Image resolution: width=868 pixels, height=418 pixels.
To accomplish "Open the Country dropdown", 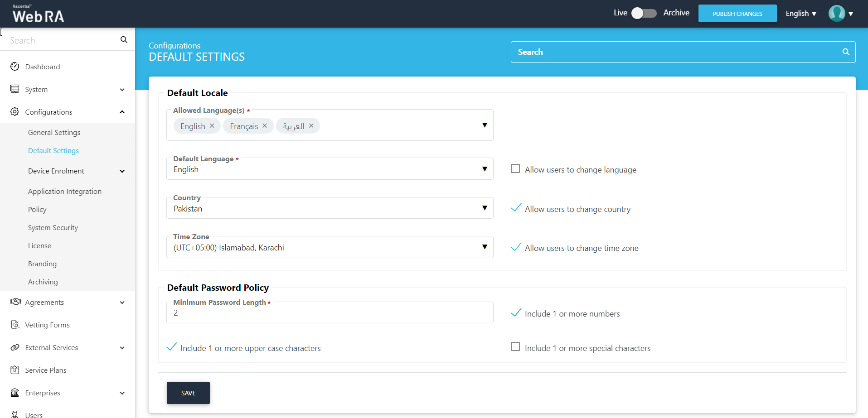I will 330,208.
